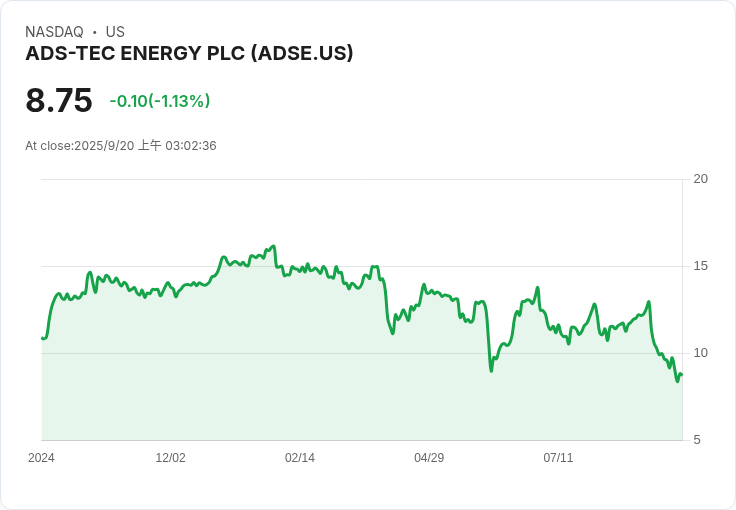Click the 02/14 x-axis date label

coord(299,458)
